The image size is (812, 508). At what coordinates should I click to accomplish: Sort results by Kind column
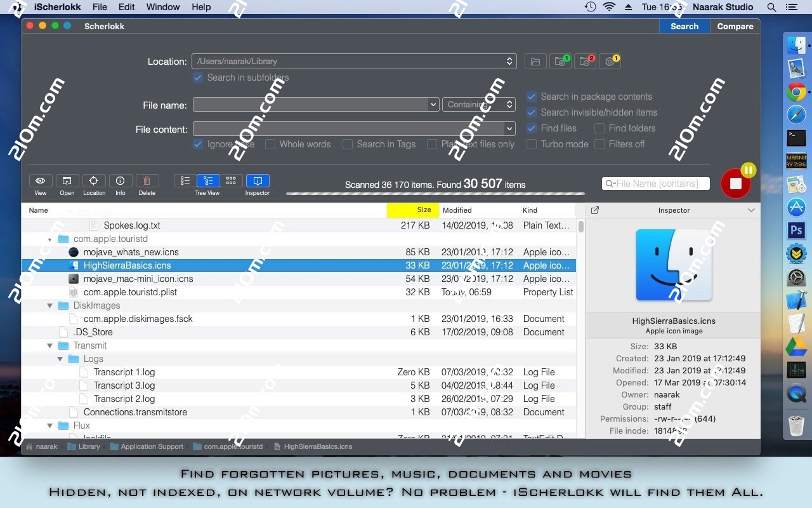(x=547, y=210)
